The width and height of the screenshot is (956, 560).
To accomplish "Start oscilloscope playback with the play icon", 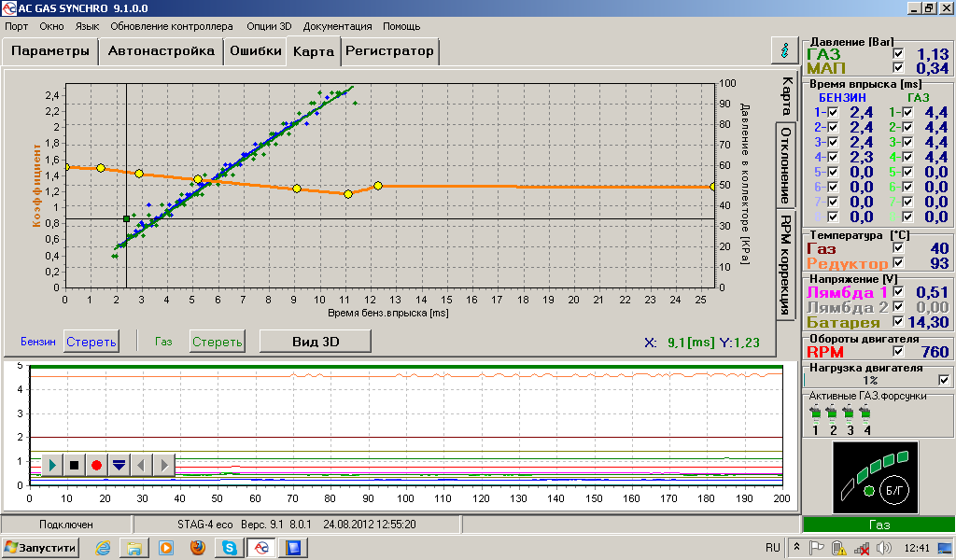I will click(52, 466).
